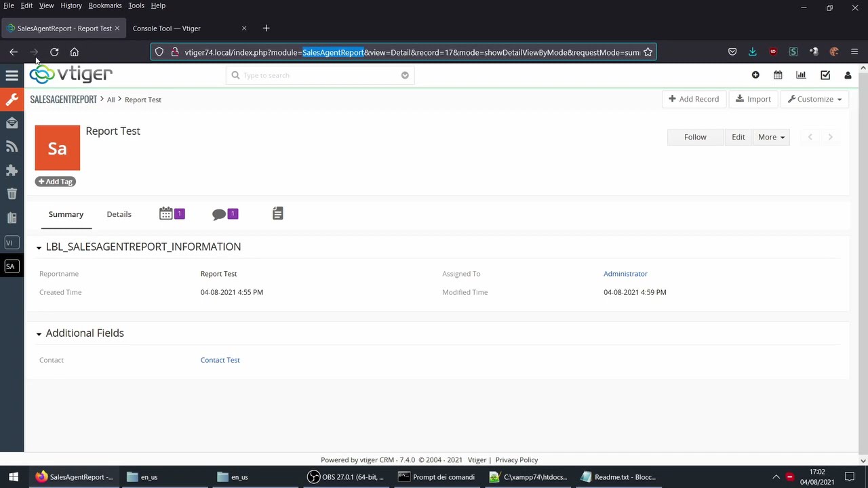
Task: Open the activities tab with calendar icon
Action: point(172,213)
